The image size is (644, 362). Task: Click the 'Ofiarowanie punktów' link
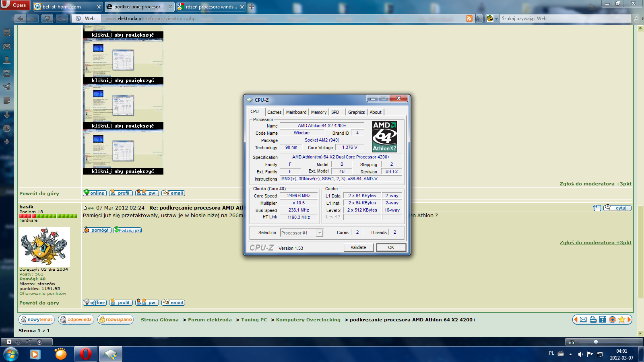click(x=43, y=294)
